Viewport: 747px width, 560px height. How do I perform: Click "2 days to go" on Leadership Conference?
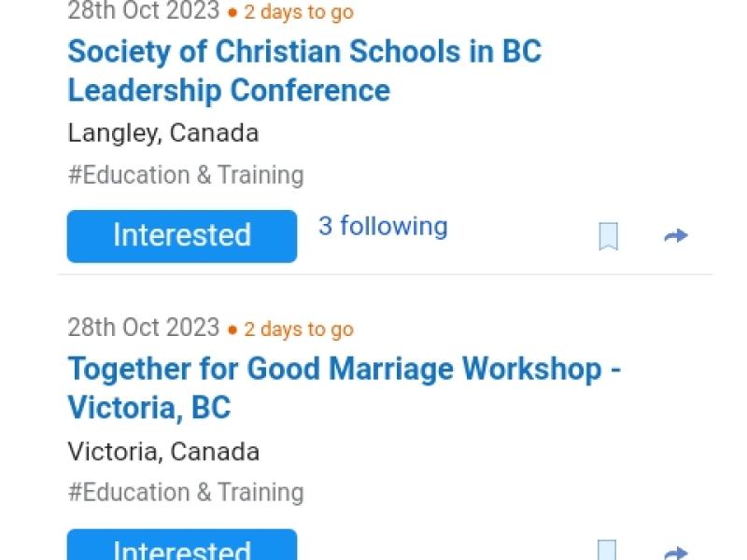[x=299, y=14]
